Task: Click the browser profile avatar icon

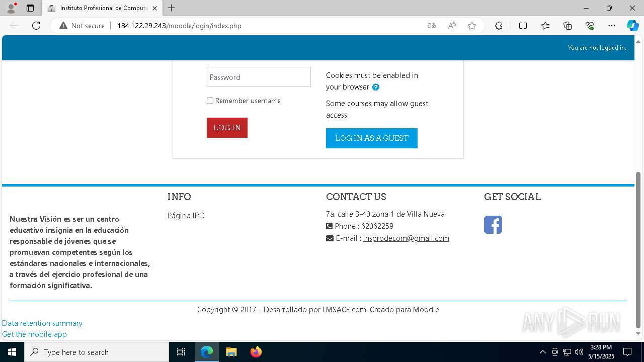Action: (x=11, y=8)
